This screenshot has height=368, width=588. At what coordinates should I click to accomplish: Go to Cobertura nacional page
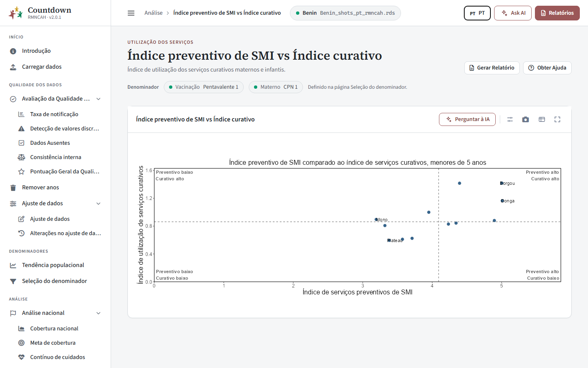(x=55, y=329)
